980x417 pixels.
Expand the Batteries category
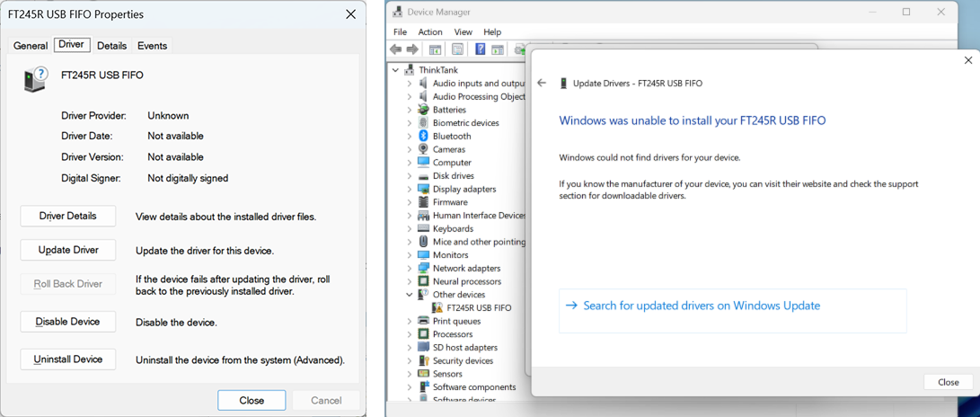pyautogui.click(x=410, y=110)
